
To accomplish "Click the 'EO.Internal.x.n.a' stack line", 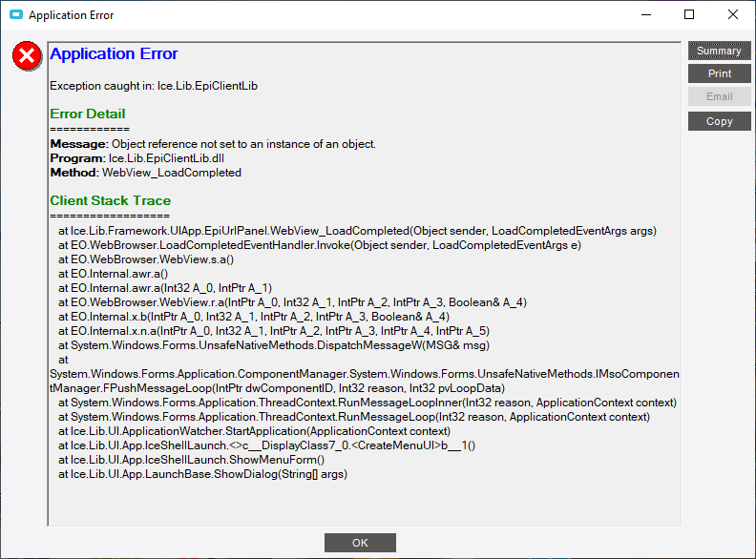I will pyautogui.click(x=274, y=331).
